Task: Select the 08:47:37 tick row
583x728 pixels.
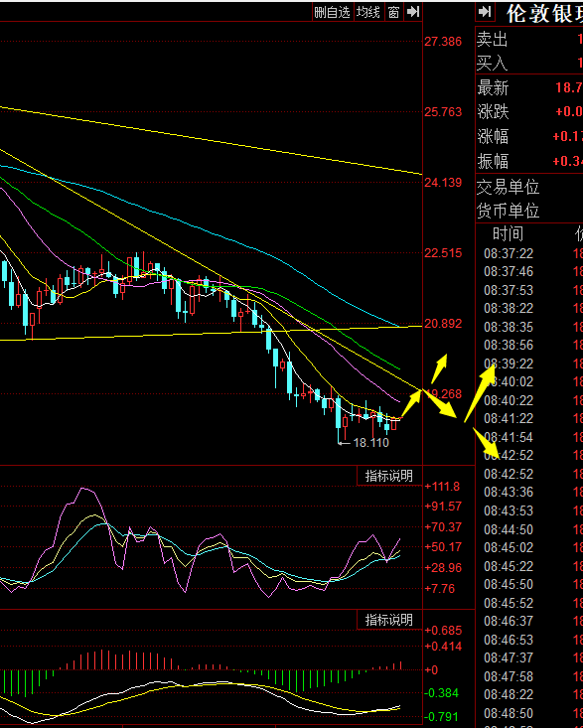Action: [x=529, y=657]
